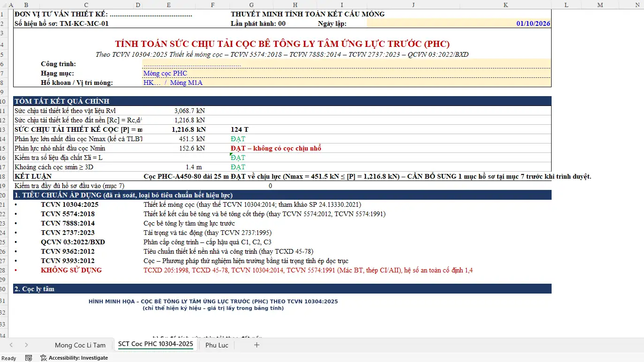This screenshot has height=362, width=644.
Task: Select row 13 header
Action: pyautogui.click(x=4, y=129)
